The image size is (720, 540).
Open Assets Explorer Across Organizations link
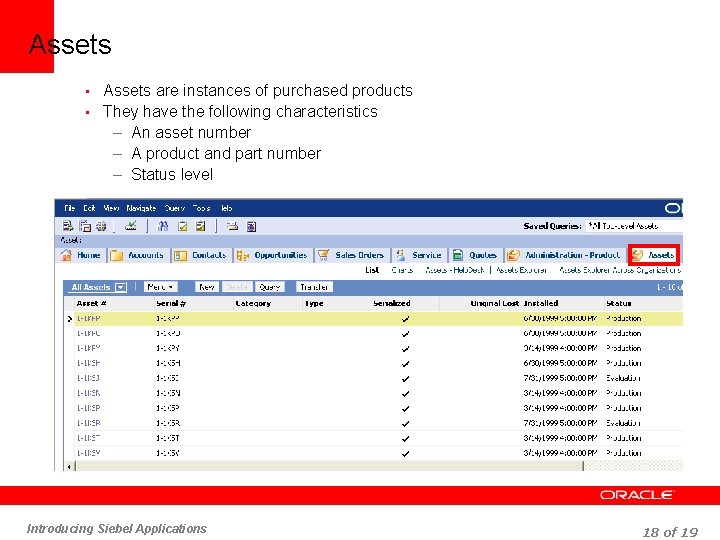620,270
